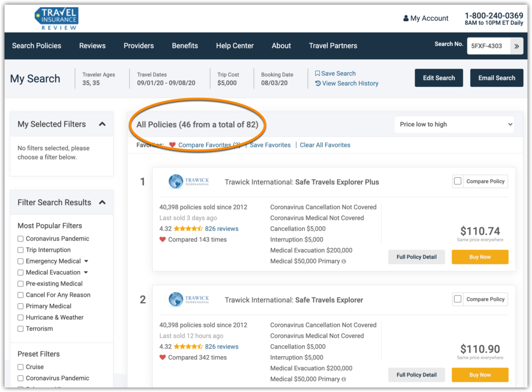
Task: Tick Compare Policy for the $110.90 Safe Travels Explorer
Action: tap(458, 299)
